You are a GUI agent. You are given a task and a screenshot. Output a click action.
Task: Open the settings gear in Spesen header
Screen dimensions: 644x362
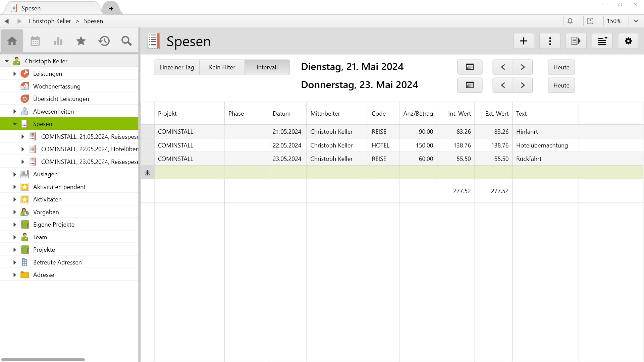click(x=628, y=41)
